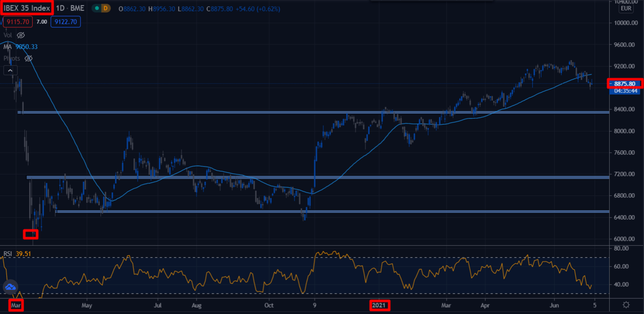Select the middle horizontal zone near 7200
Image resolution: width=644 pixels, height=314 pixels.
click(x=322, y=177)
